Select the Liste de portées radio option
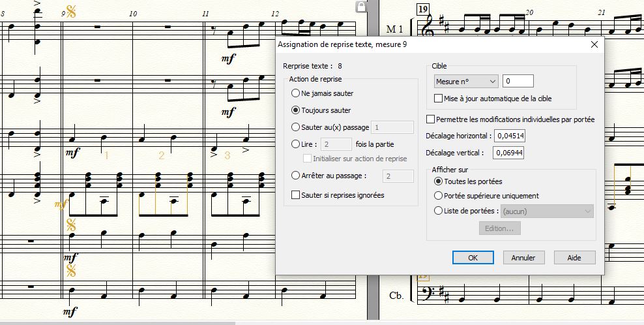The height and width of the screenshot is (325, 644). point(438,211)
